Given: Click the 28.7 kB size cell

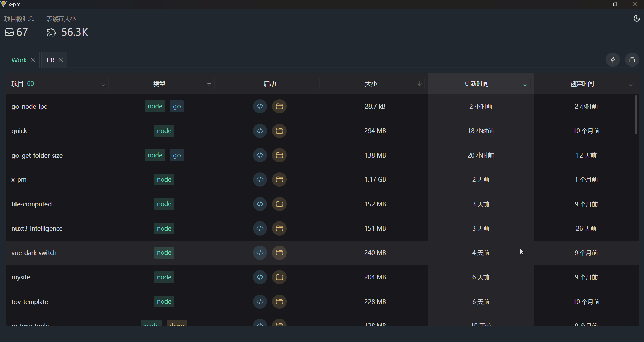Looking at the screenshot, I should (x=375, y=106).
